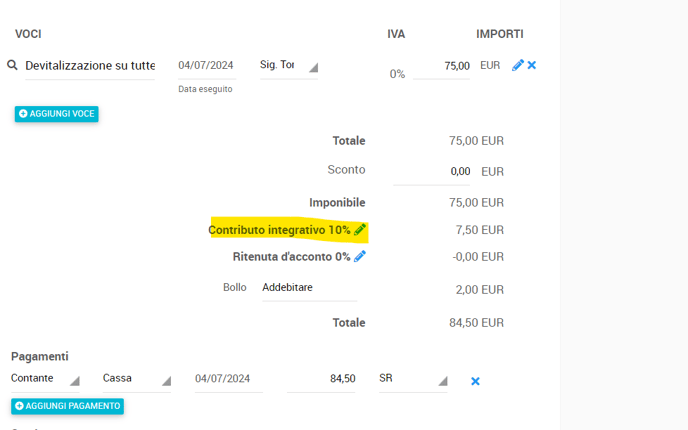Click the search magnifier icon beside Devitalizzazione
The width and height of the screenshot is (688, 430).
[x=13, y=65]
